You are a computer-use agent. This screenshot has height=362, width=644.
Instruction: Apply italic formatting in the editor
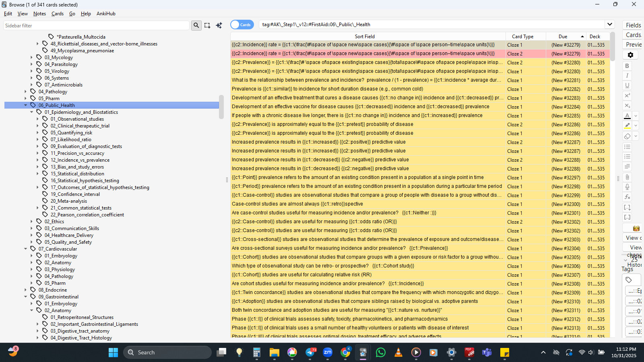pos(627,76)
